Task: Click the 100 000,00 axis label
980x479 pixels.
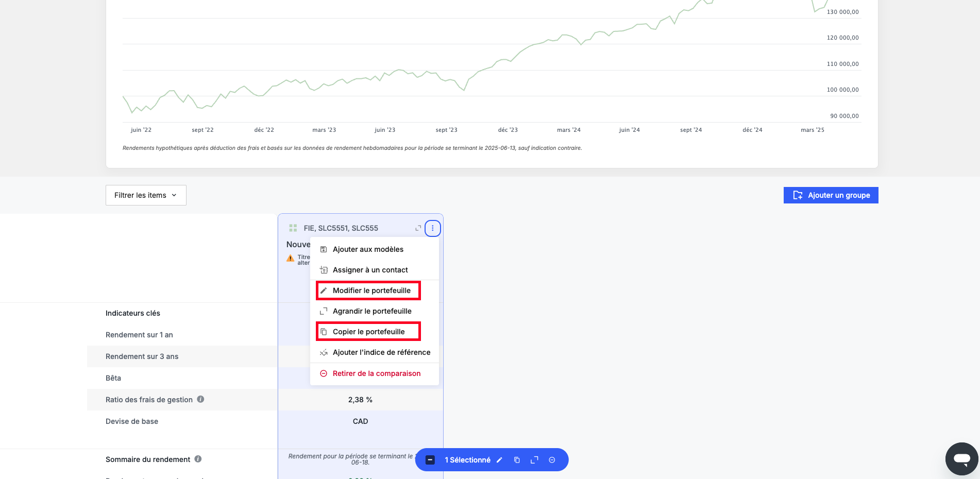Action: pyautogui.click(x=842, y=90)
